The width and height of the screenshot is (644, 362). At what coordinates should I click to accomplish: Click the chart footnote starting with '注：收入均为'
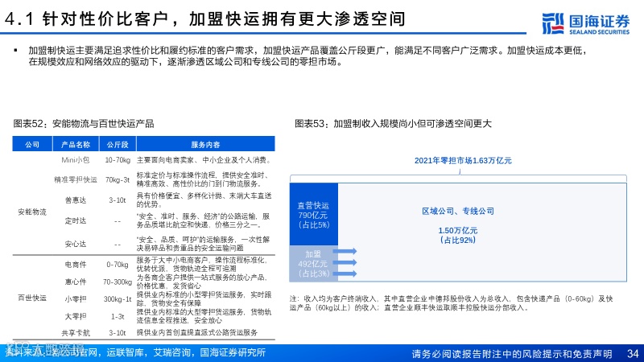(x=451, y=303)
